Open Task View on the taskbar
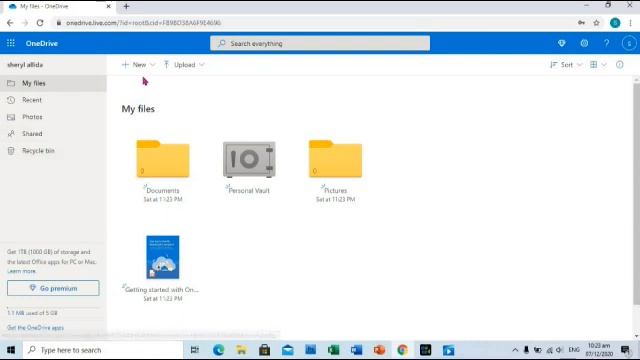Screen dimensions: 640x360 pyautogui.click(x=195, y=350)
